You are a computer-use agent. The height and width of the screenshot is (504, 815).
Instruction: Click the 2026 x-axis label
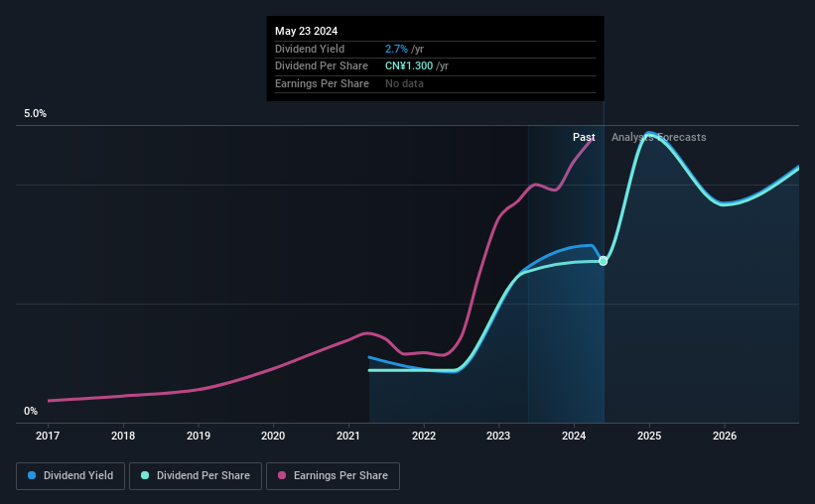(x=725, y=436)
